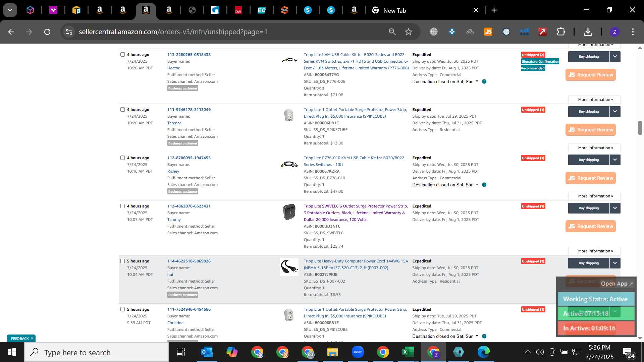
Task: Open the globe extension icon
Action: (x=434, y=32)
